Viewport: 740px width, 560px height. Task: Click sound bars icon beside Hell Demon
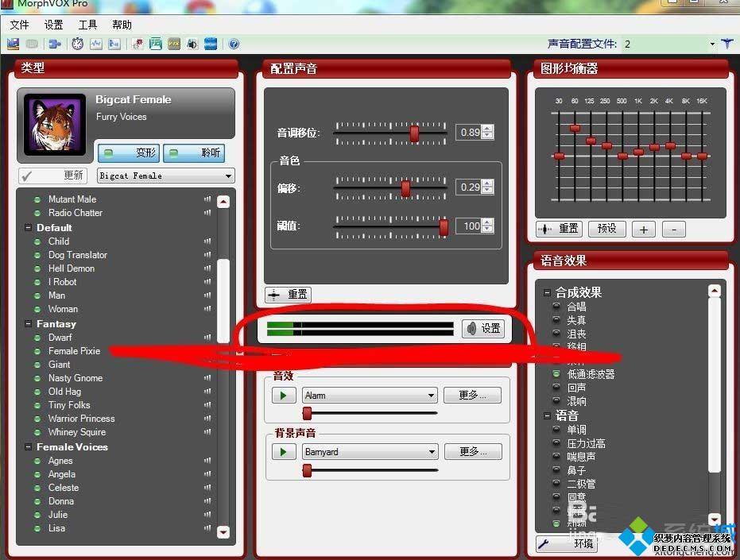(x=207, y=268)
